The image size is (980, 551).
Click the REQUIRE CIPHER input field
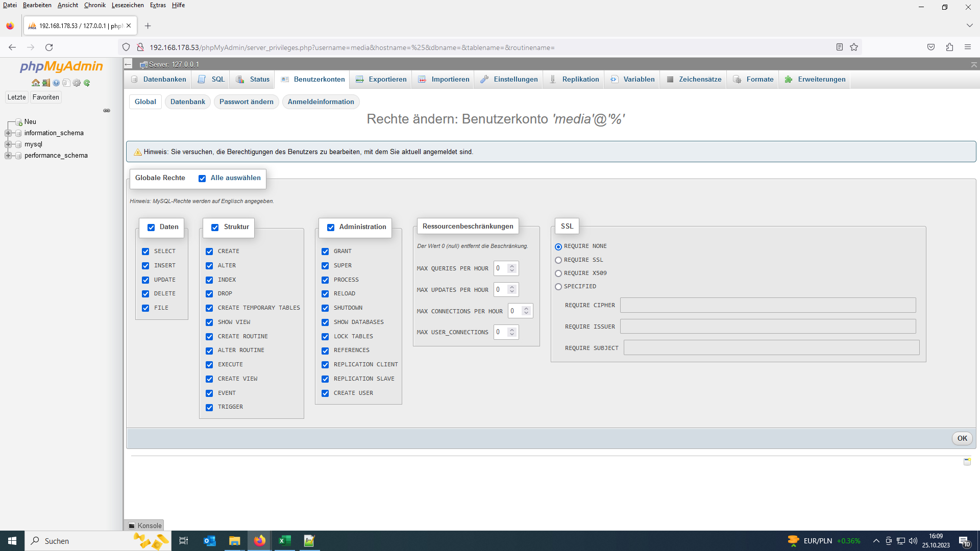768,305
